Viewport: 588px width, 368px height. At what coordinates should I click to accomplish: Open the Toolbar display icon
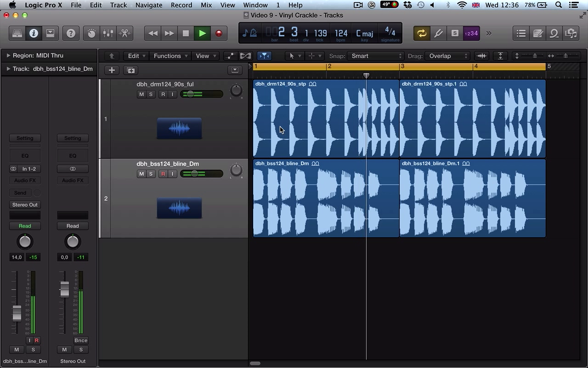(50, 33)
